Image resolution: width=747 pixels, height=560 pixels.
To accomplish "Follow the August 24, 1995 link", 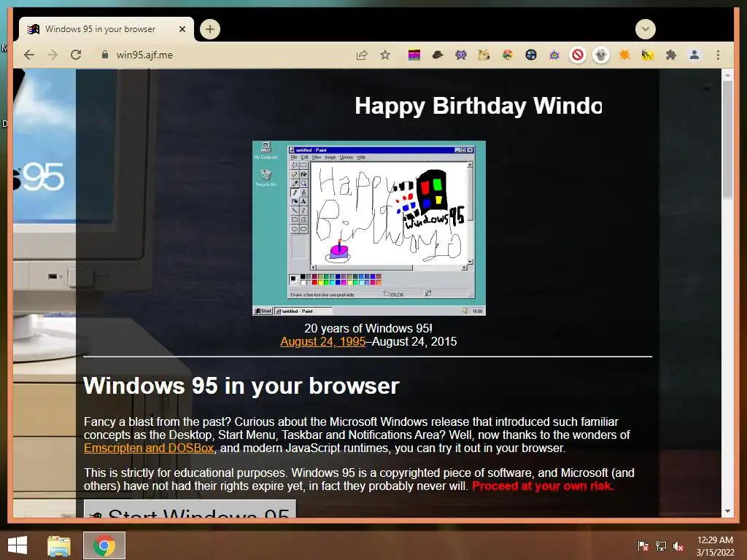I will click(x=322, y=341).
